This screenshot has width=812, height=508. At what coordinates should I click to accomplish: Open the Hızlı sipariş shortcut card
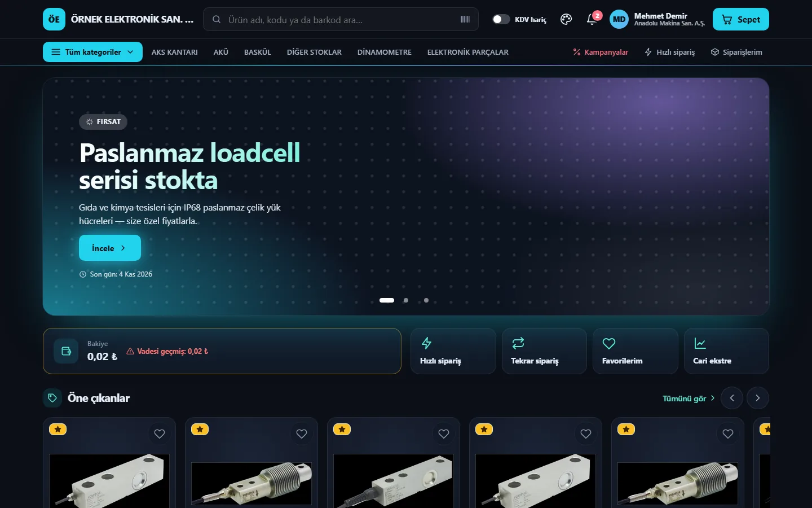click(x=453, y=351)
